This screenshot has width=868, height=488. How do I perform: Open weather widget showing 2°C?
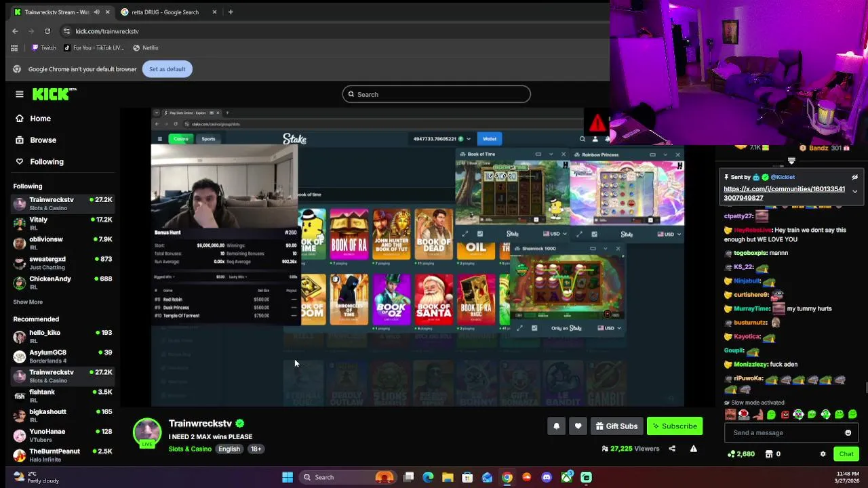coord(37,477)
